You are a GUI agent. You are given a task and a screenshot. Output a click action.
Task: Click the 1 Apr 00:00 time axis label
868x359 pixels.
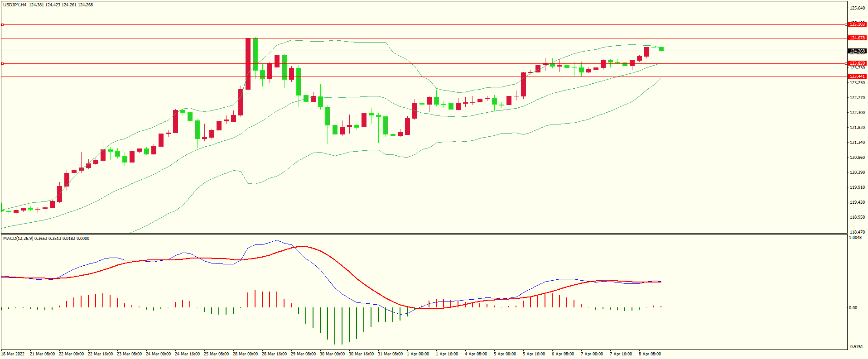(x=418, y=354)
